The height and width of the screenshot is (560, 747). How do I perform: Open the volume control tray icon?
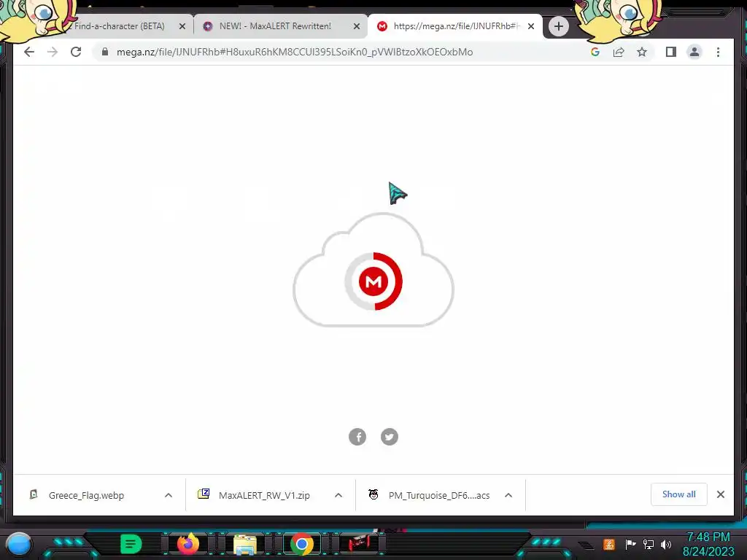tap(666, 544)
